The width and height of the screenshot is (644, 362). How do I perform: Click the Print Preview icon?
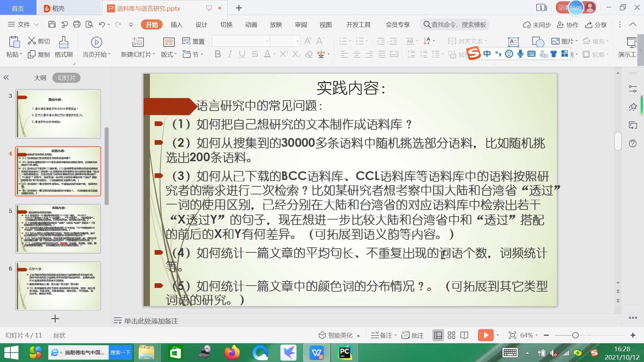[89, 24]
